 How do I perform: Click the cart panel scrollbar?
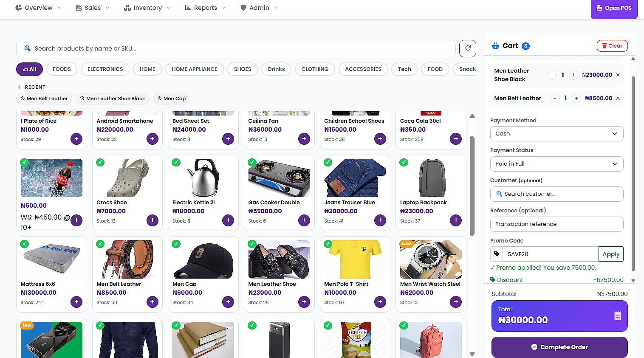coord(633,173)
